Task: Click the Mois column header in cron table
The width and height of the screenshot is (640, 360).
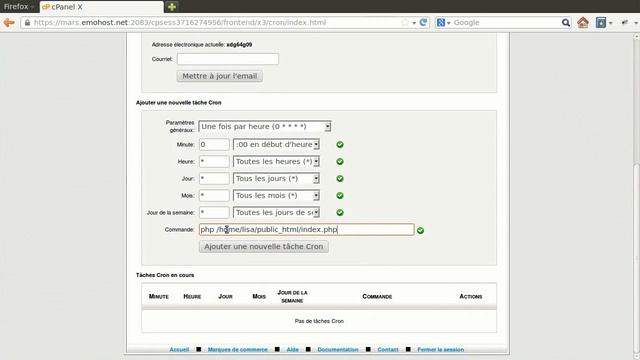Action: point(259,296)
